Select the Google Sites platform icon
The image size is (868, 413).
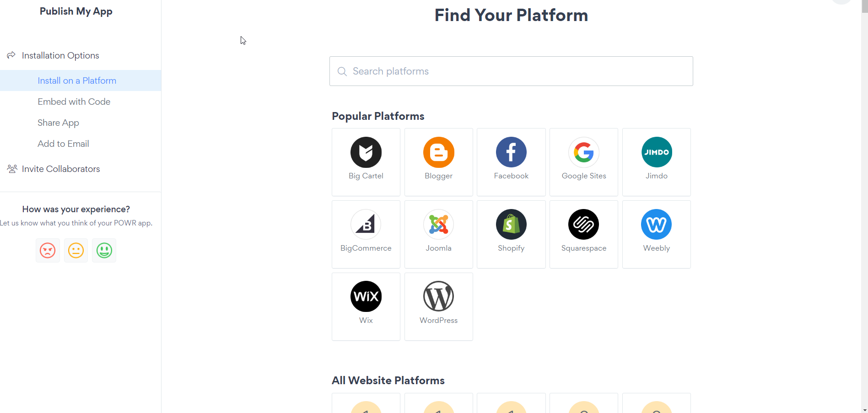pos(584,152)
